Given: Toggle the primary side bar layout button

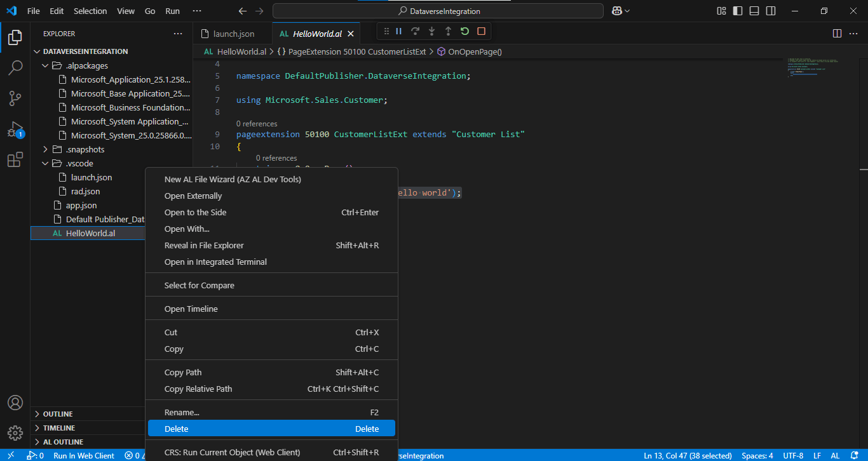Looking at the screenshot, I should tap(738, 11).
